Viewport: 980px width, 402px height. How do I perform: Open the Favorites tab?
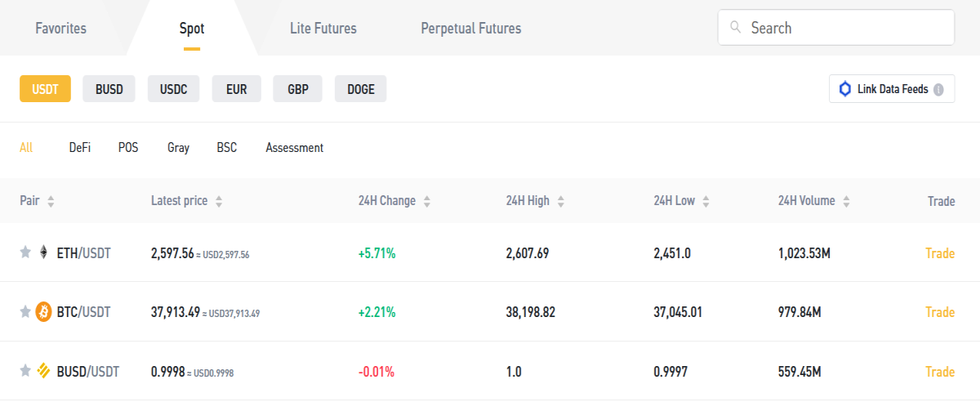(x=60, y=28)
